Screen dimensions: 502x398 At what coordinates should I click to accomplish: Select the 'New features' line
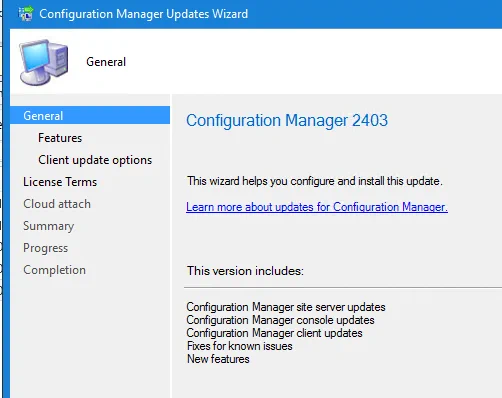[218, 359]
